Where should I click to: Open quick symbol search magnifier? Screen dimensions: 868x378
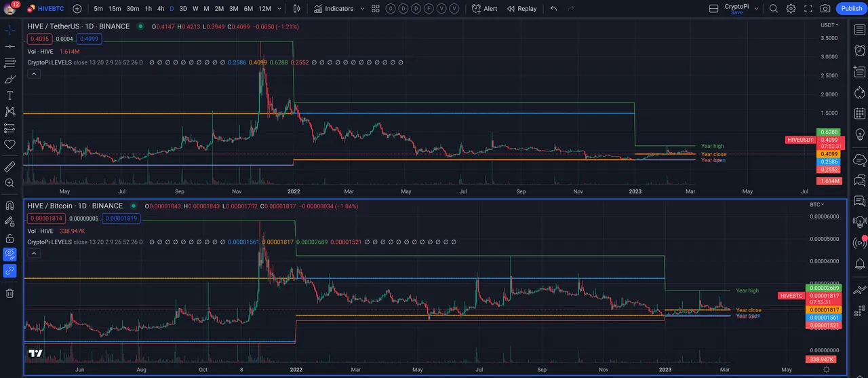coord(774,9)
